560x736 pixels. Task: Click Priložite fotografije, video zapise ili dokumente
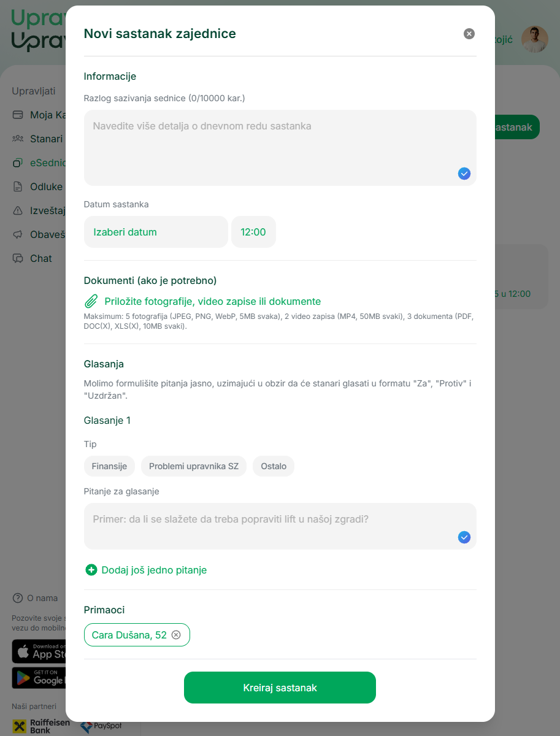coord(212,302)
